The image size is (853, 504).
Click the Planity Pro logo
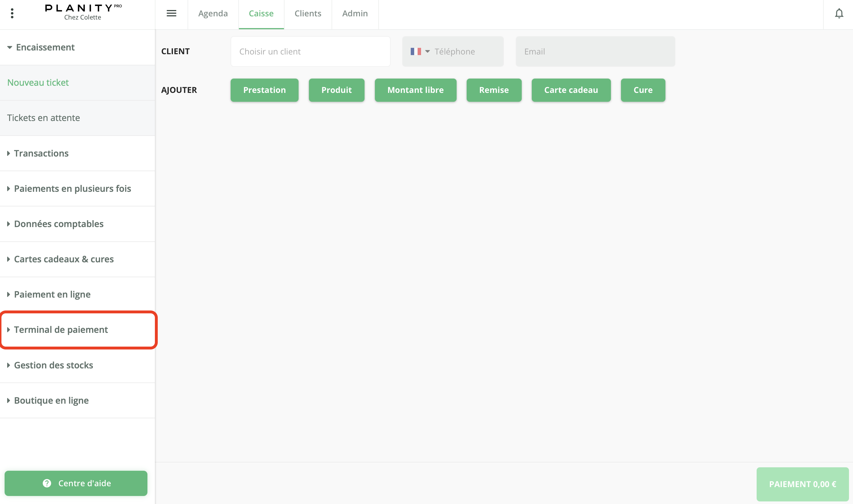coord(83,12)
